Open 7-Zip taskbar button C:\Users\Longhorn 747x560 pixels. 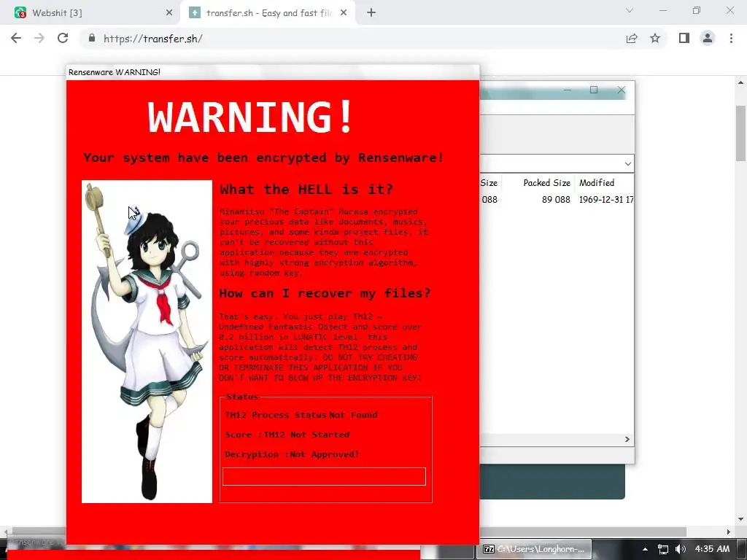click(535, 549)
